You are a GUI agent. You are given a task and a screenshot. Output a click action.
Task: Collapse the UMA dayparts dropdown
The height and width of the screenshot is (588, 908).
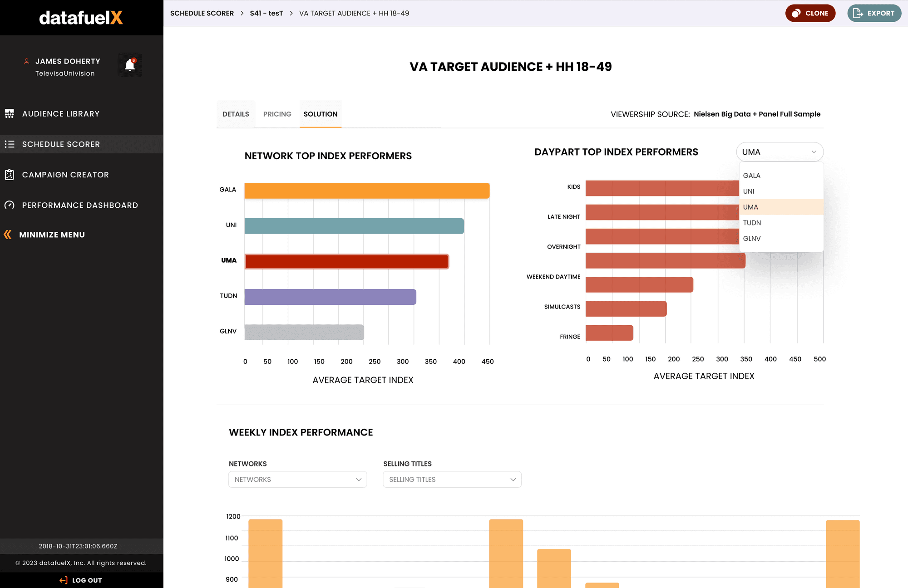click(x=780, y=152)
